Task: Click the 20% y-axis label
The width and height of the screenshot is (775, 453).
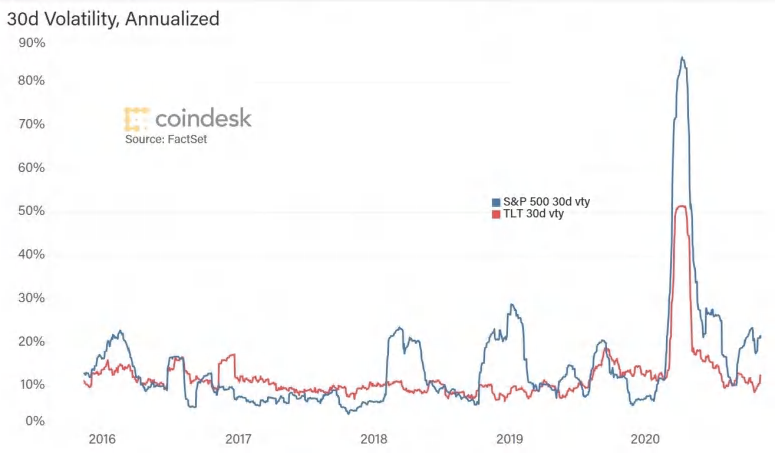Action: click(x=32, y=341)
